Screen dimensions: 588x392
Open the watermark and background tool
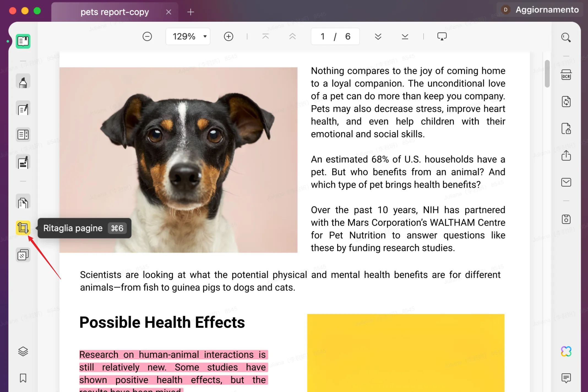tap(23, 255)
